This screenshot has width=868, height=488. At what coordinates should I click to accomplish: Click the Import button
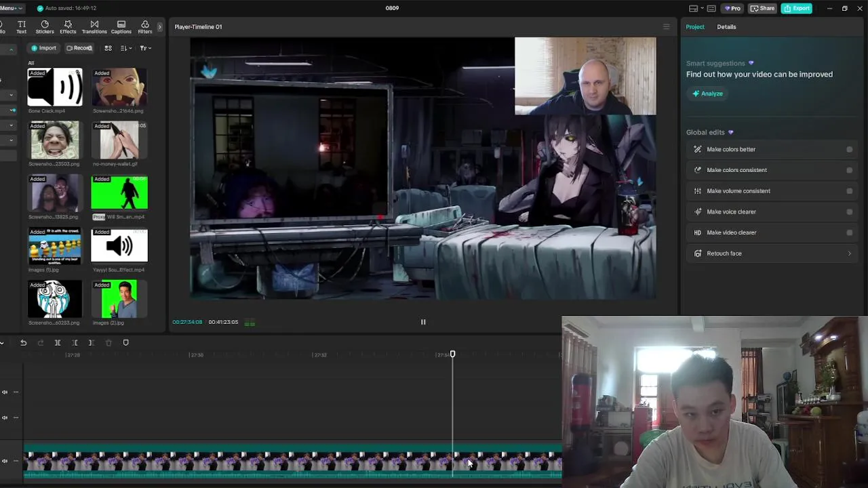pos(43,48)
